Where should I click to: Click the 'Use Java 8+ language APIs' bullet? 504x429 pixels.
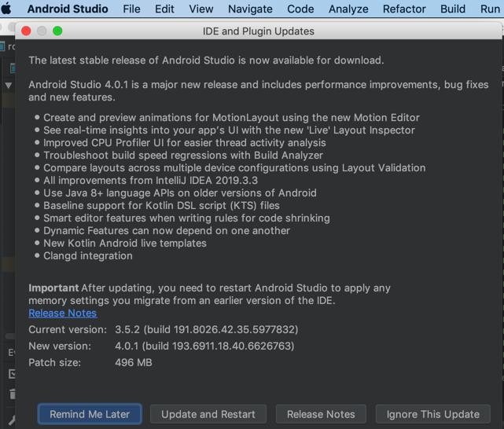[x=180, y=193]
